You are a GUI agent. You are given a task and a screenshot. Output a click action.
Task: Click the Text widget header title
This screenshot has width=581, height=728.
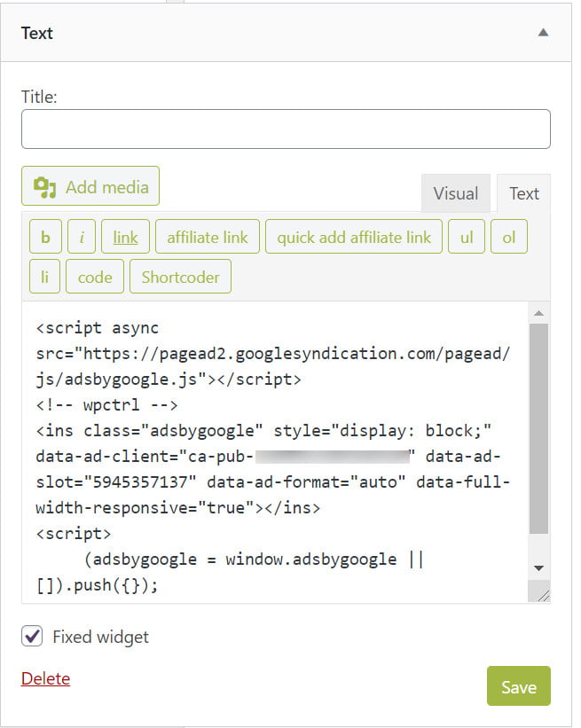36,33
